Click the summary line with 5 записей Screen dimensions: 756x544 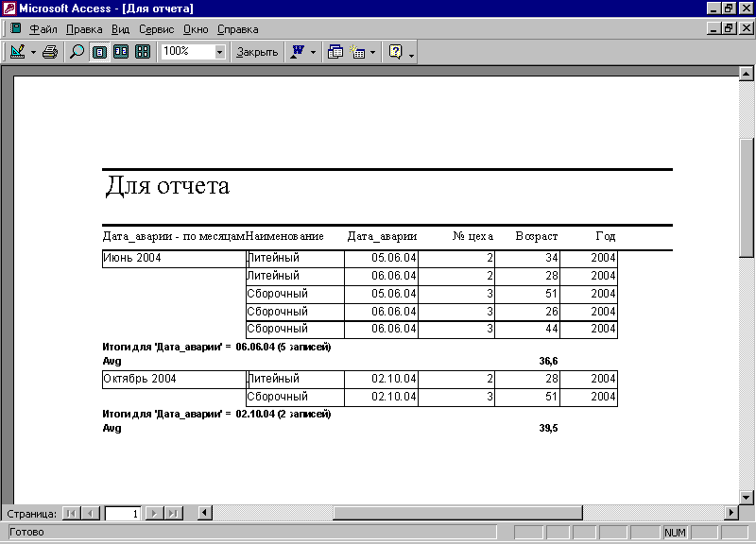[216, 347]
